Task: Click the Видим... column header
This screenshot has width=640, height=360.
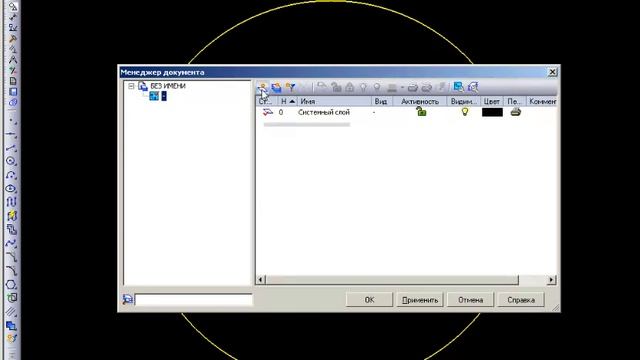Action: pyautogui.click(x=464, y=101)
